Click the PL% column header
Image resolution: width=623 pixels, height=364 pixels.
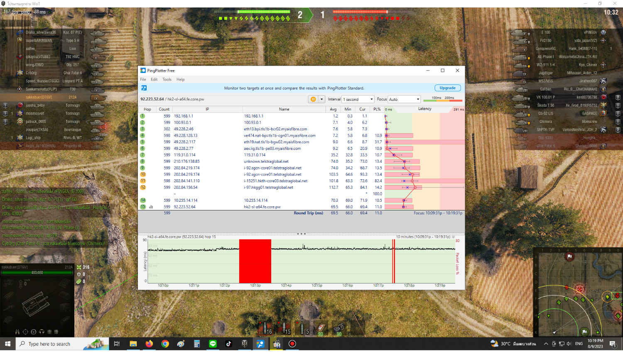point(377,109)
